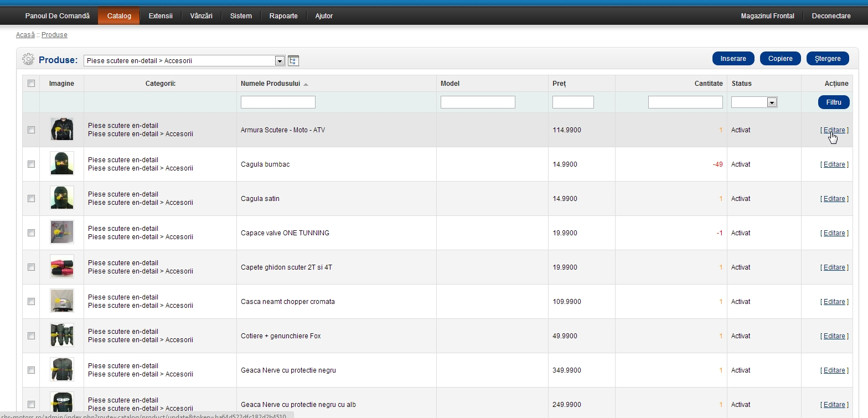This screenshot has width=868, height=418.
Task: Open the Rapoarte menu
Action: coord(283,16)
